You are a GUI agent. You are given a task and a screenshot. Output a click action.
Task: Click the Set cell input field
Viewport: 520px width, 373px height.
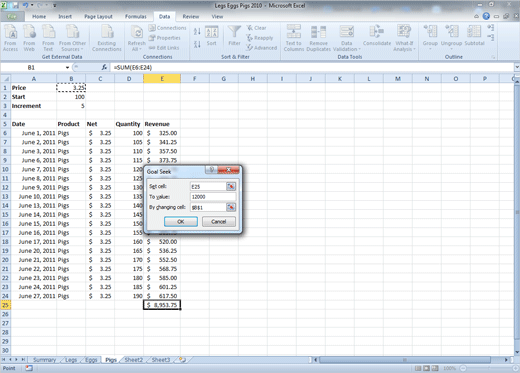pos(208,187)
